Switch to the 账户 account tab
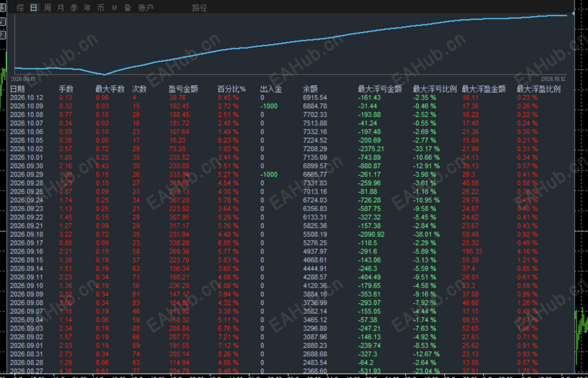The height and width of the screenshot is (378, 588). [x=146, y=8]
